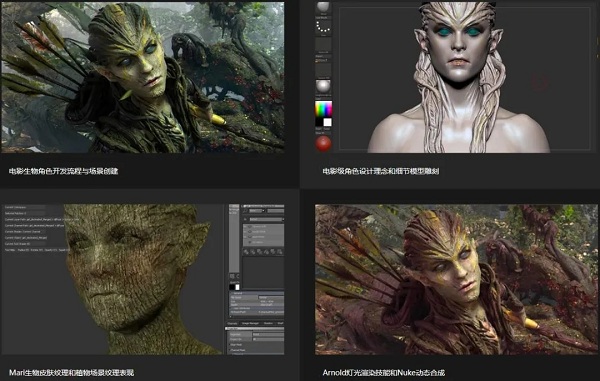Click the ZBrush brush sphere at shelf top
The height and width of the screenshot is (381, 600).
[323, 7]
